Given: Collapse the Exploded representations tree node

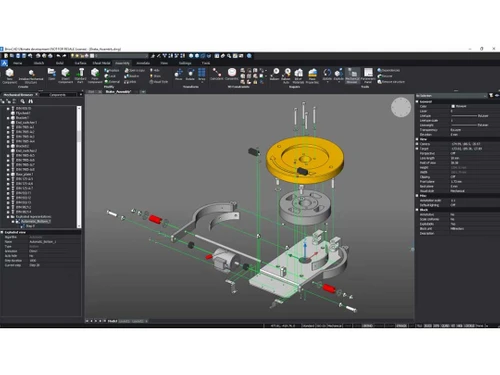Looking at the screenshot, I should point(8,217).
